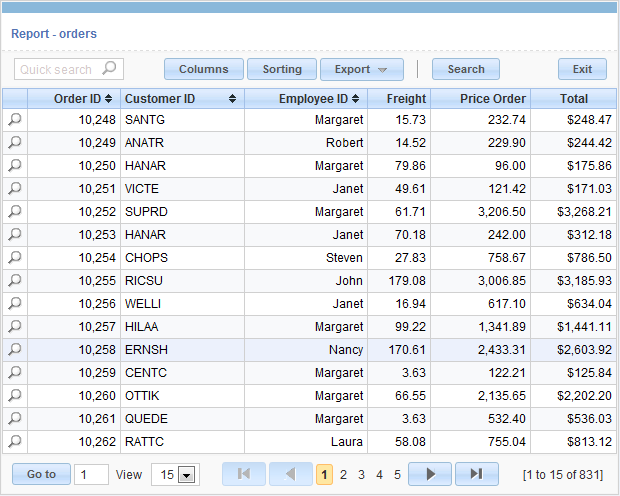Open the Columns selector button

203,69
